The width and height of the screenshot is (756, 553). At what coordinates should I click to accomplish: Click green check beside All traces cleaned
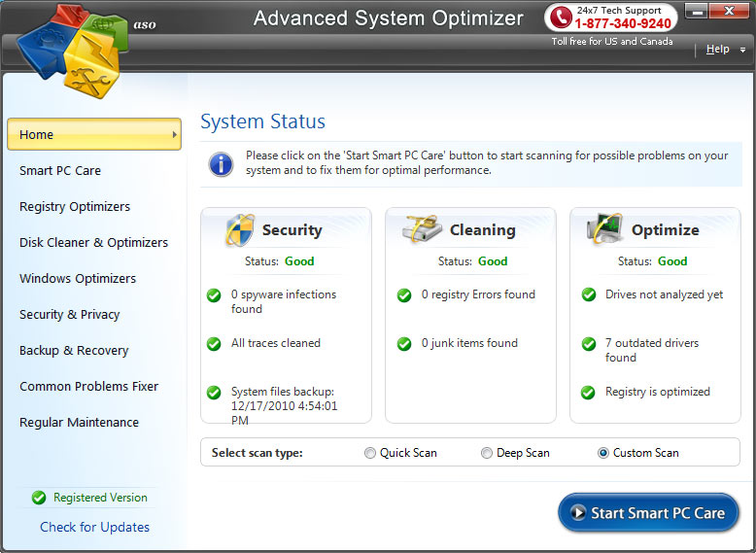[x=214, y=344]
